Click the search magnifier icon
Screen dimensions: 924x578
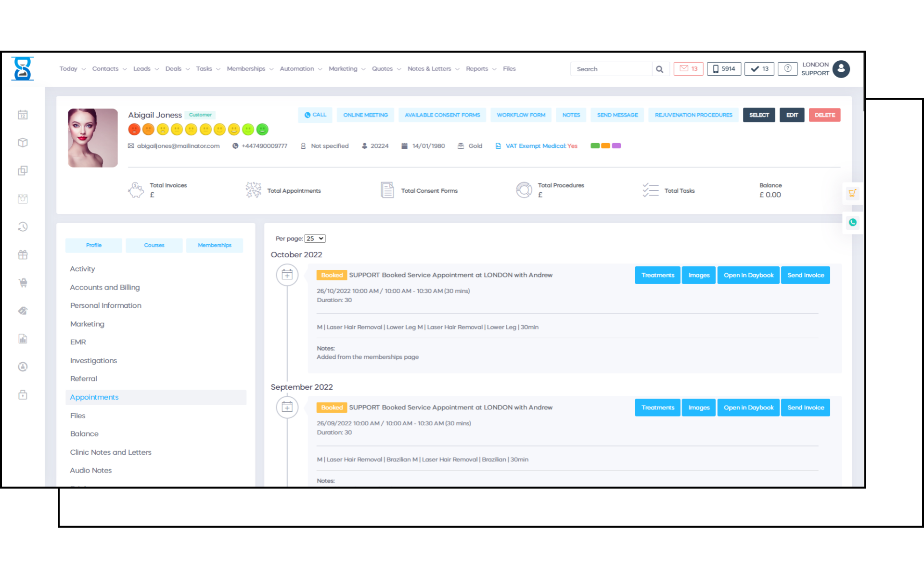[660, 69]
